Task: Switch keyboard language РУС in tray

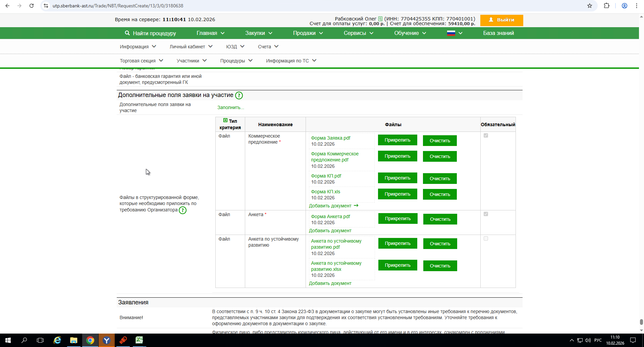Action: tap(598, 340)
